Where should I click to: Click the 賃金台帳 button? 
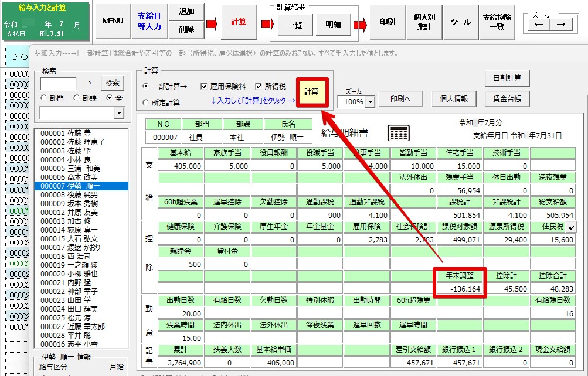507,99
